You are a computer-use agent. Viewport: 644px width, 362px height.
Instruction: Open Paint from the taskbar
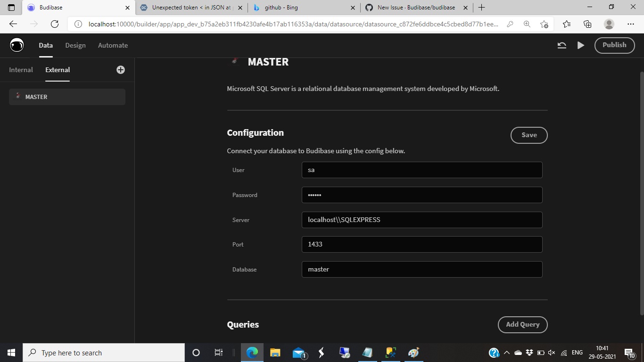pyautogui.click(x=413, y=353)
